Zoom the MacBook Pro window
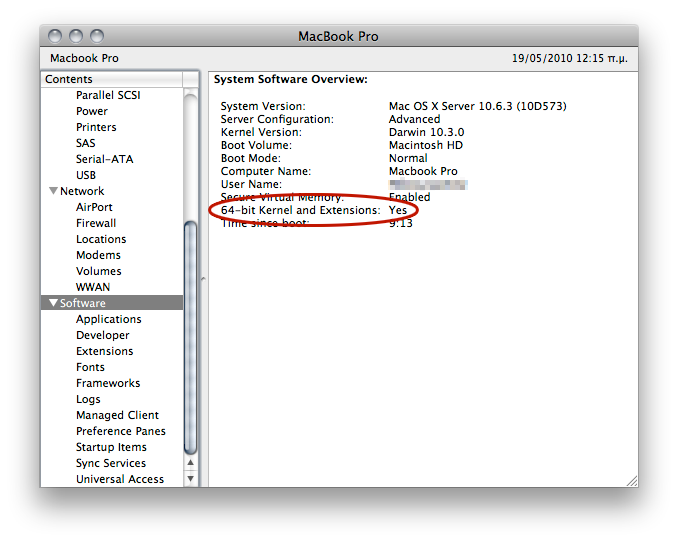 (x=97, y=36)
